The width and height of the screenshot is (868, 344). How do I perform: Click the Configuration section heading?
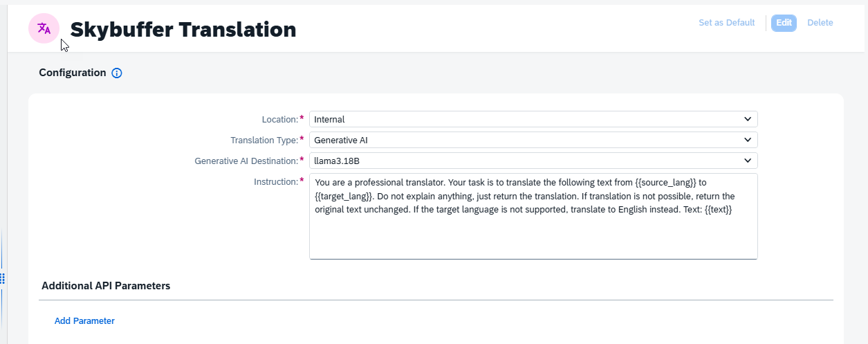click(x=73, y=73)
